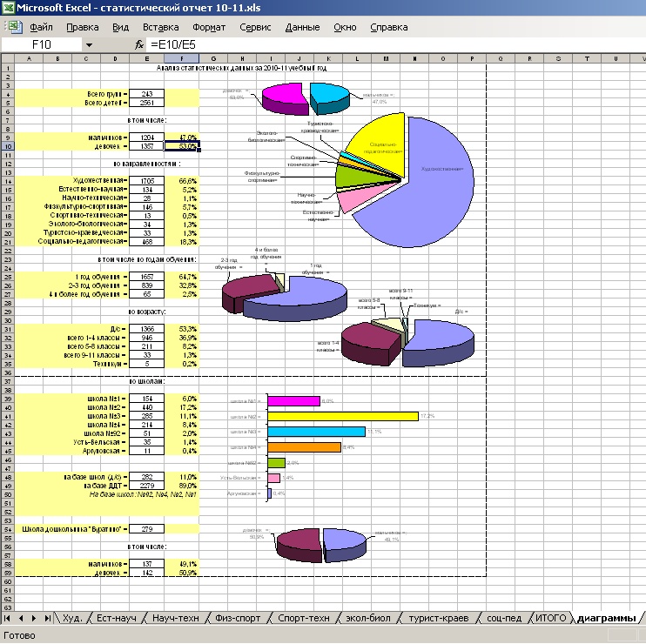
Task: Open the Данные menu
Action: tap(302, 27)
